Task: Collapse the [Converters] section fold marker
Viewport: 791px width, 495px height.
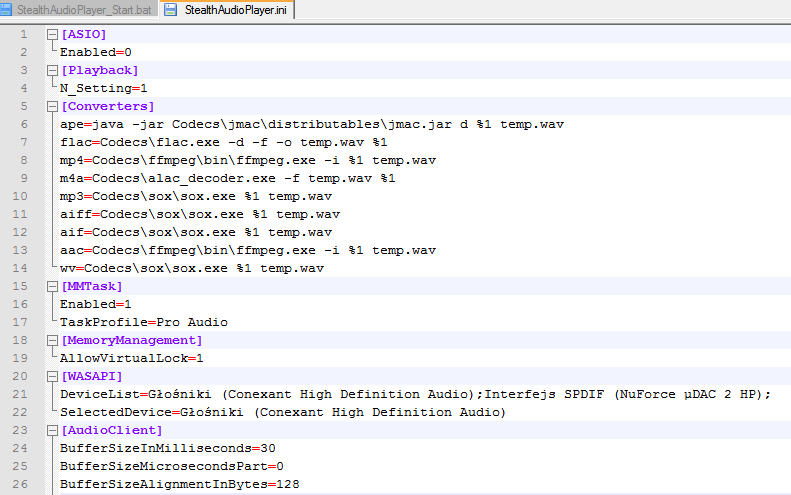Action: click(52, 106)
